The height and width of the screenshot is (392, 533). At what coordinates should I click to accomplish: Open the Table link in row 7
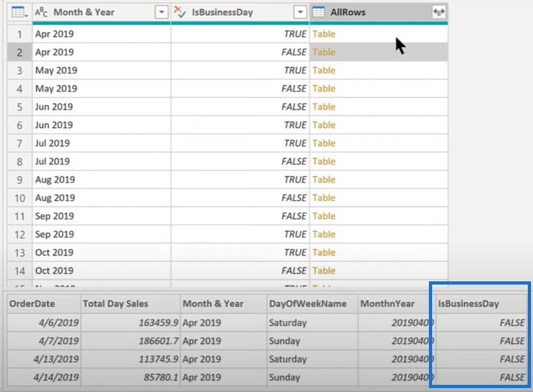(324, 143)
